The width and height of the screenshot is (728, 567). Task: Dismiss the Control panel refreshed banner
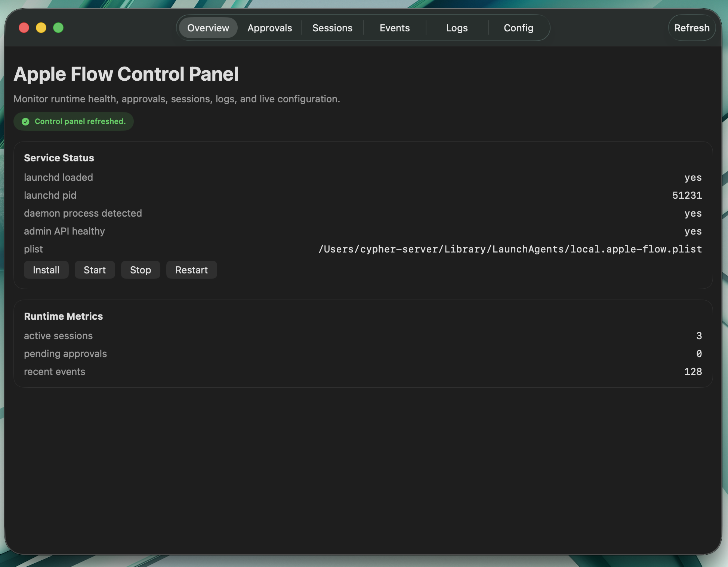(73, 121)
